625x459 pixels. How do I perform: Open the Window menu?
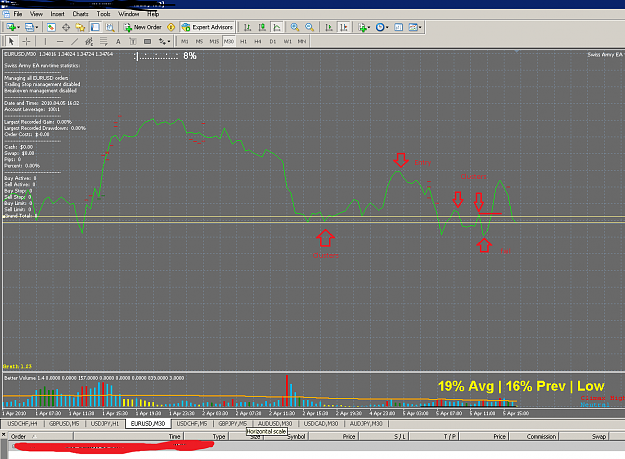(129, 14)
